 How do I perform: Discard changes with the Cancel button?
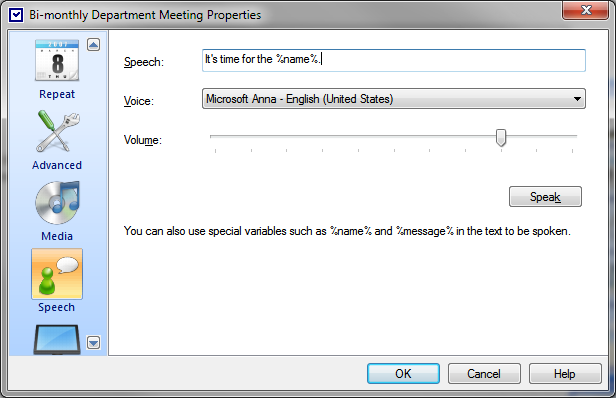pyautogui.click(x=484, y=373)
